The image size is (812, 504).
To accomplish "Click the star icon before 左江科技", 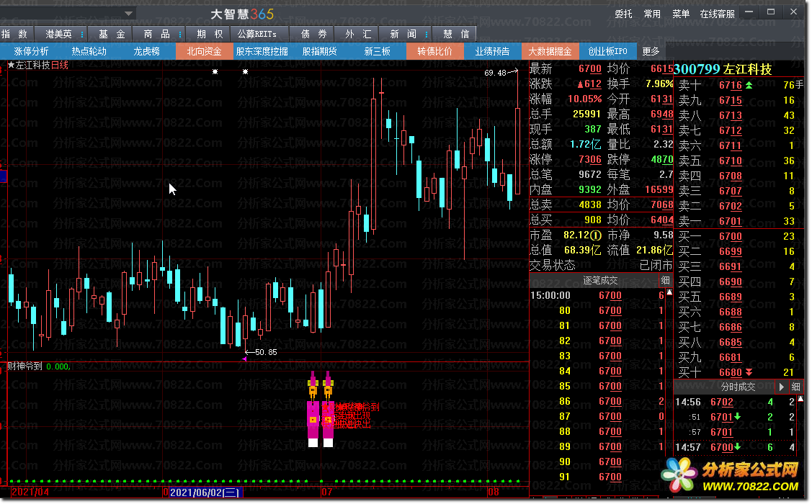I will (x=11, y=66).
